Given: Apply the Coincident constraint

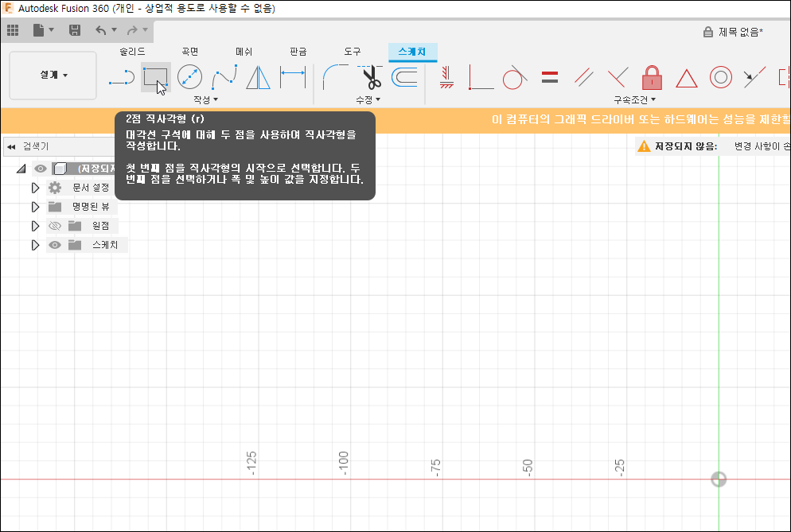Looking at the screenshot, I should point(481,77).
